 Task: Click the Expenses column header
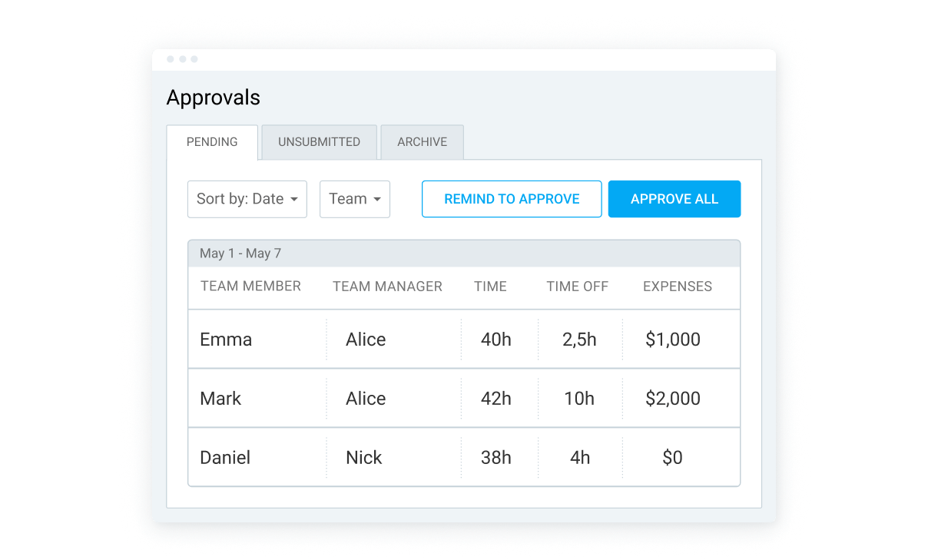[x=678, y=287]
